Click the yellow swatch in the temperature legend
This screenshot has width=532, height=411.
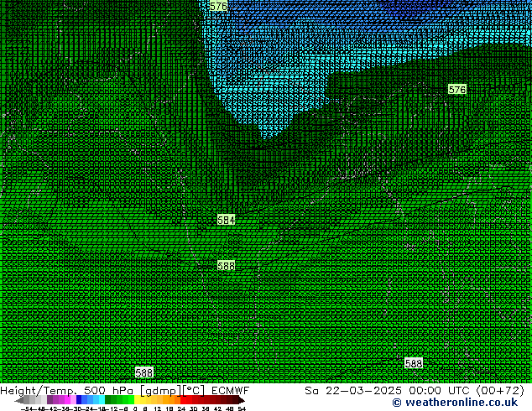(137, 400)
